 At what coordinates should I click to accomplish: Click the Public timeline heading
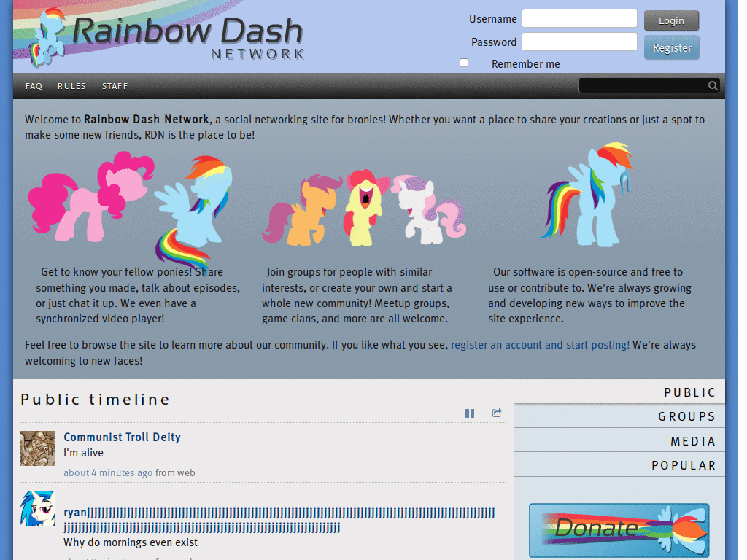tap(96, 399)
